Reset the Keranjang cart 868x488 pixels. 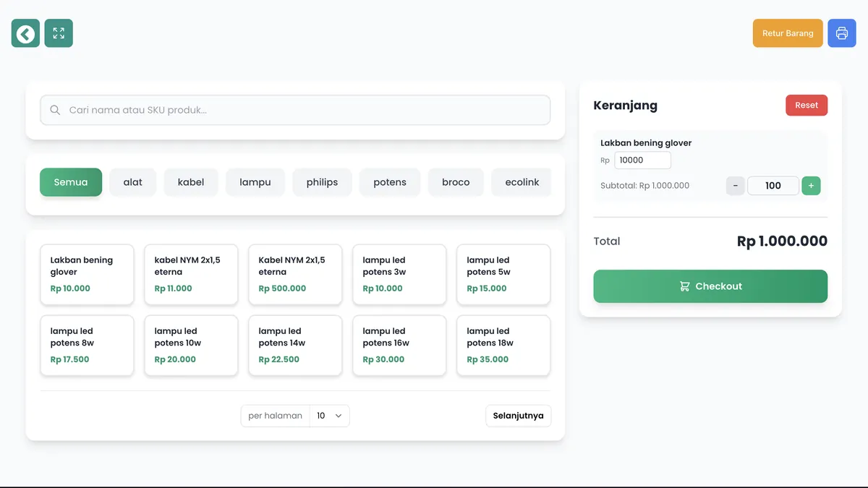807,106
